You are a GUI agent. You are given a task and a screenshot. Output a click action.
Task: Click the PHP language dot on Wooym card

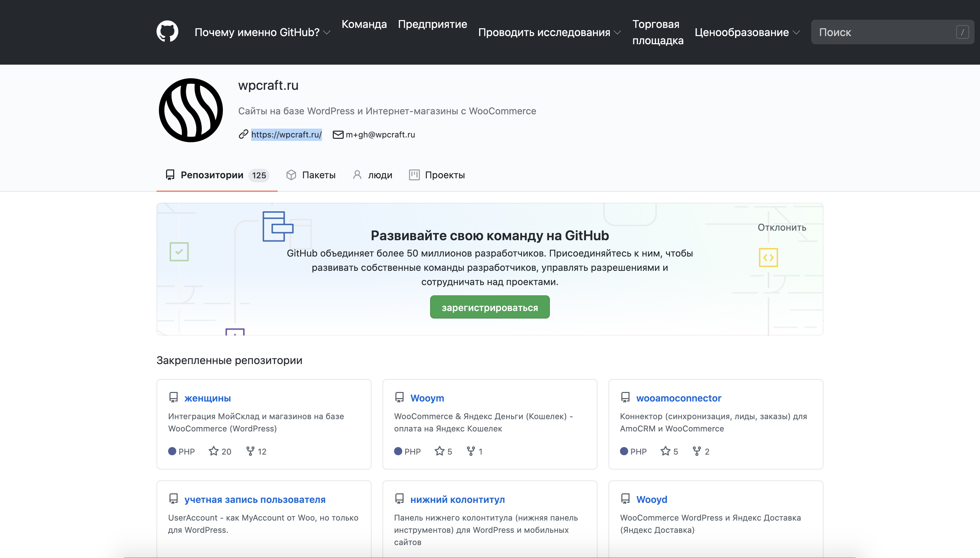pos(398,451)
